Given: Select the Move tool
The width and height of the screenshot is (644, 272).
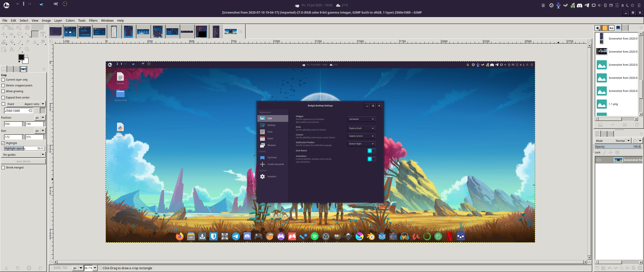Looking at the screenshot, I should (4, 35).
